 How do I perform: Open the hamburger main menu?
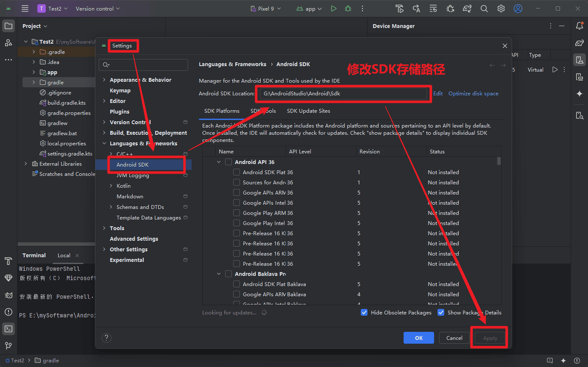[x=25, y=8]
